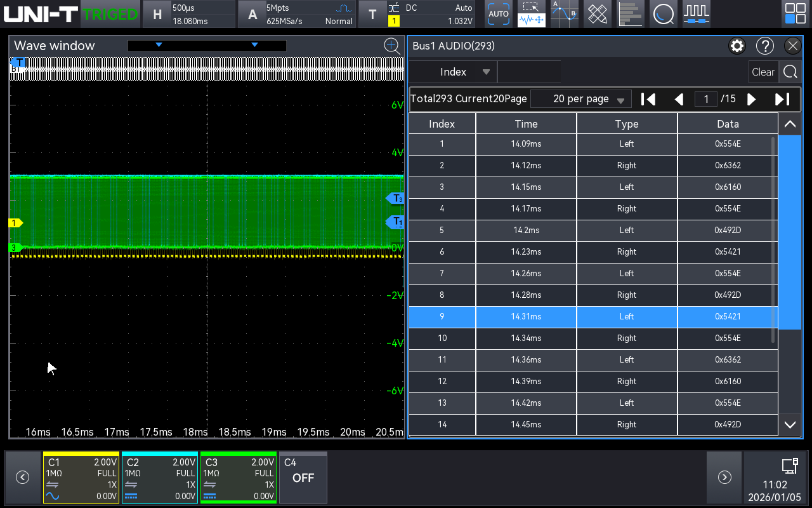This screenshot has width=812, height=508.
Task: Open acquisition A menu
Action: 252,14
